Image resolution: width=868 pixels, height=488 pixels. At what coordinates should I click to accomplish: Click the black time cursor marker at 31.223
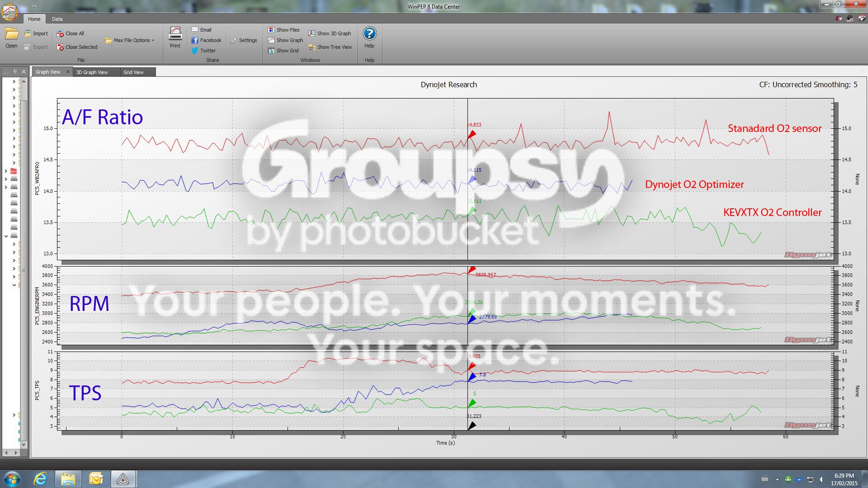(472, 426)
